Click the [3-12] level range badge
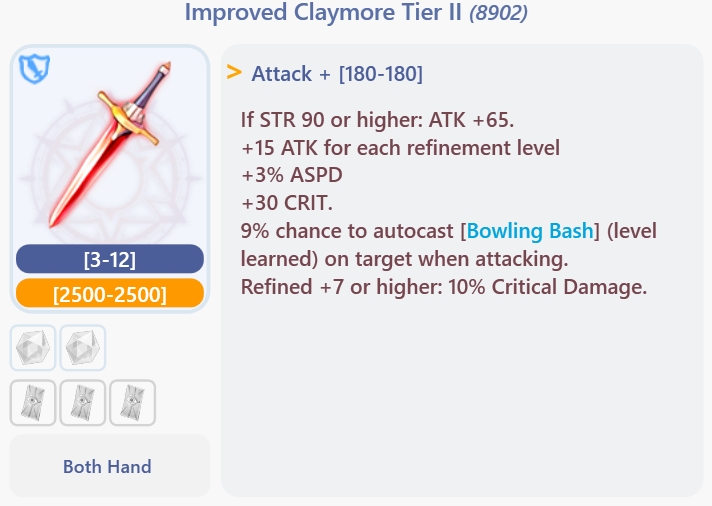Viewport: 712px width, 506px height. pos(110,260)
